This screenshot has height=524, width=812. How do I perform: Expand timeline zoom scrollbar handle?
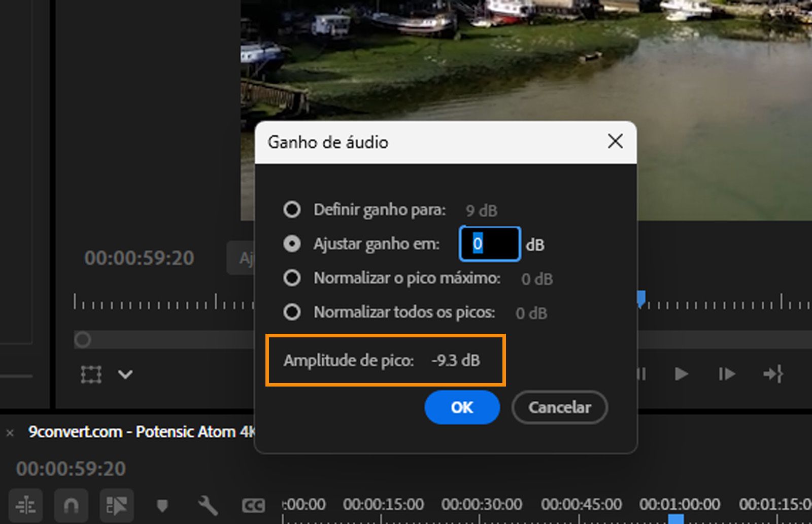pyautogui.click(x=82, y=339)
